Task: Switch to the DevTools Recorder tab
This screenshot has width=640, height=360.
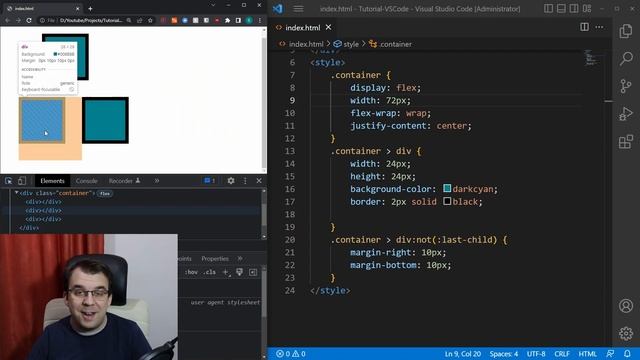Action: (x=124, y=180)
